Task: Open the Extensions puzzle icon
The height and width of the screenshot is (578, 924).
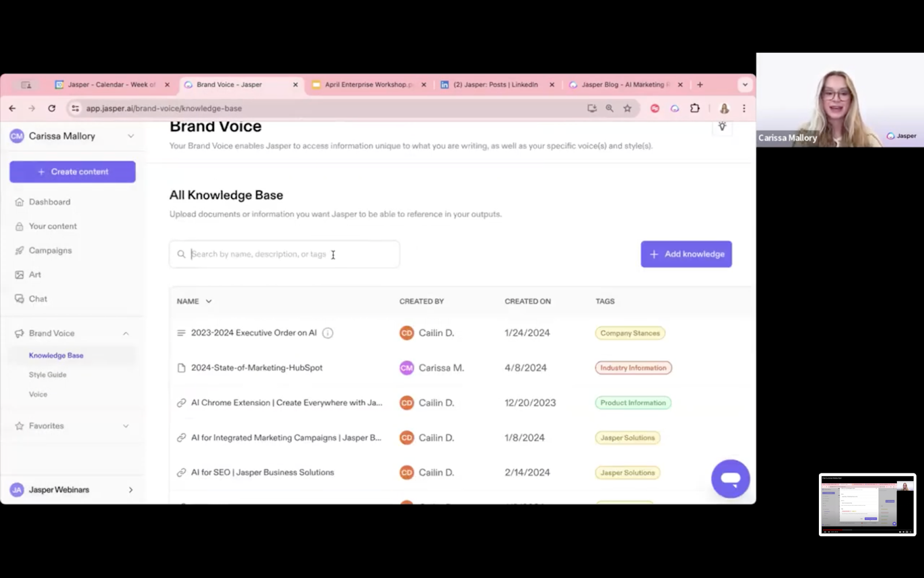Action: (x=695, y=108)
